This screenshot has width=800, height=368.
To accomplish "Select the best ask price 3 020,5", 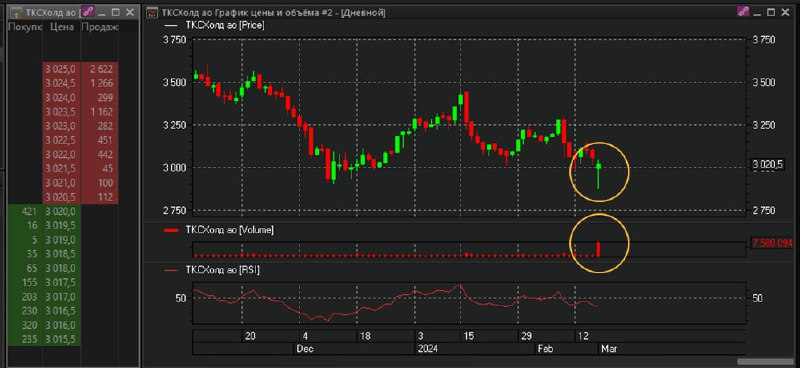I will click(61, 197).
